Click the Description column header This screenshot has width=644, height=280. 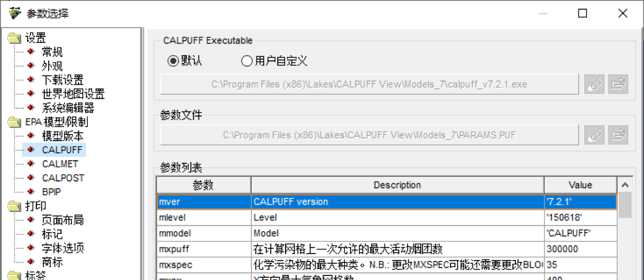(397, 185)
